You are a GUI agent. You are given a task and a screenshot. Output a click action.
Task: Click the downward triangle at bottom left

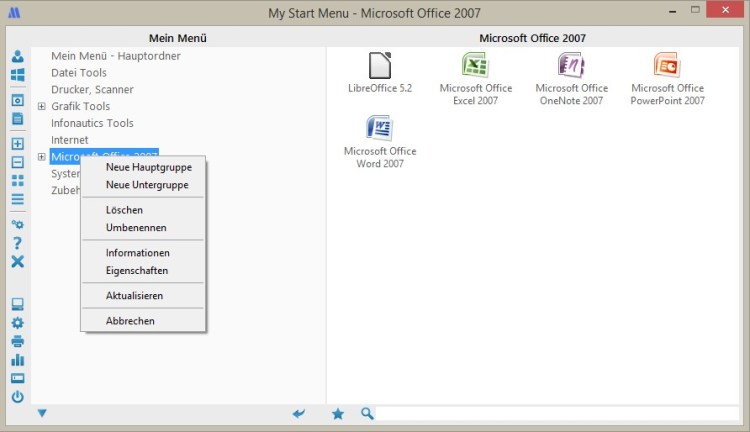42,413
